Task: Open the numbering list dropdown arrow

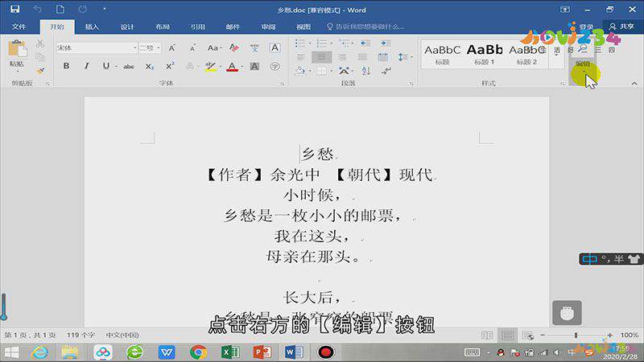Action: [x=331, y=43]
